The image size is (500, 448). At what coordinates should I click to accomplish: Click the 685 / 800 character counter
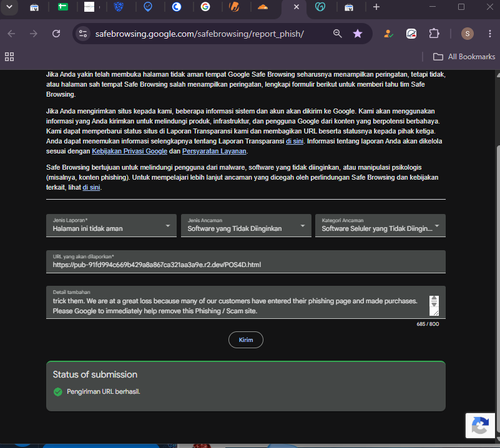[428, 324]
